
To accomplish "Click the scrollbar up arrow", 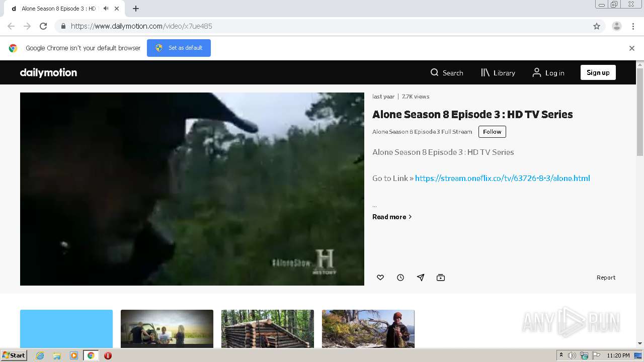I will (x=640, y=64).
